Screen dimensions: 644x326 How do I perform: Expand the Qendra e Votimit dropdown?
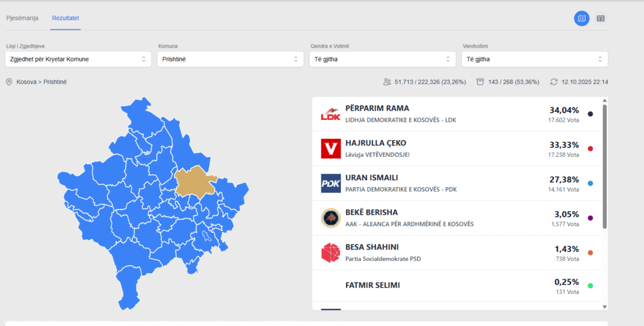tap(382, 59)
